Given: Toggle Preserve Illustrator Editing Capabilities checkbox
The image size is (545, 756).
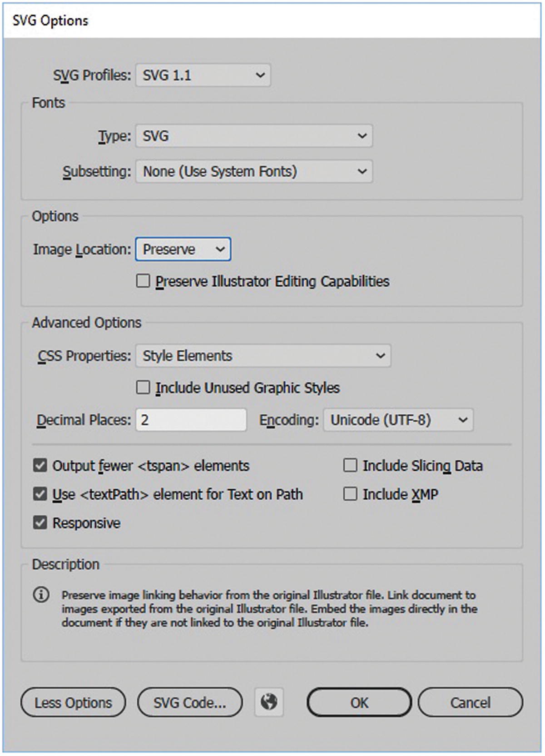Looking at the screenshot, I should click(x=143, y=281).
